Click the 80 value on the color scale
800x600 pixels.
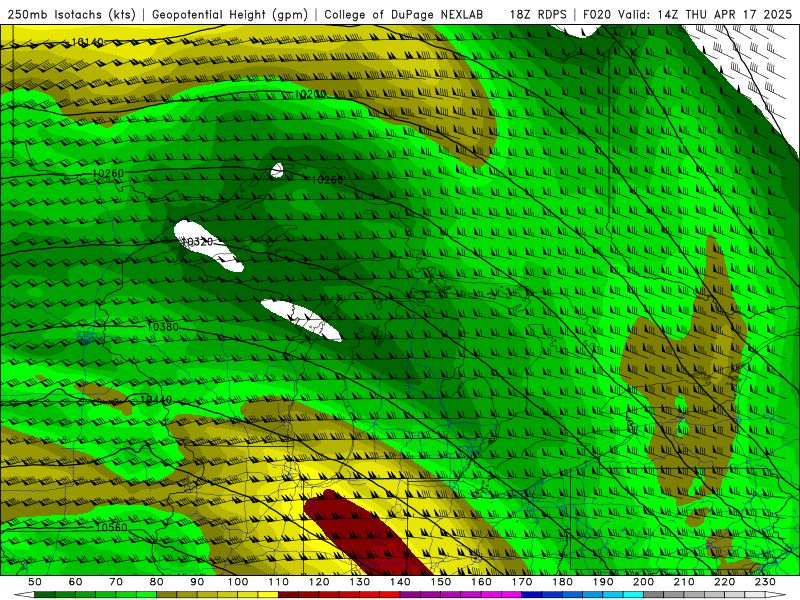point(157,582)
